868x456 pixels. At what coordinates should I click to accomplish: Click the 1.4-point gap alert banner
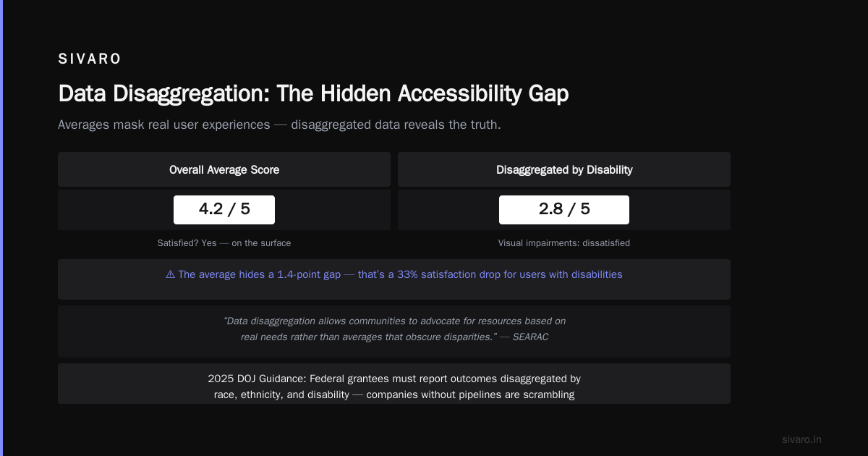point(394,279)
